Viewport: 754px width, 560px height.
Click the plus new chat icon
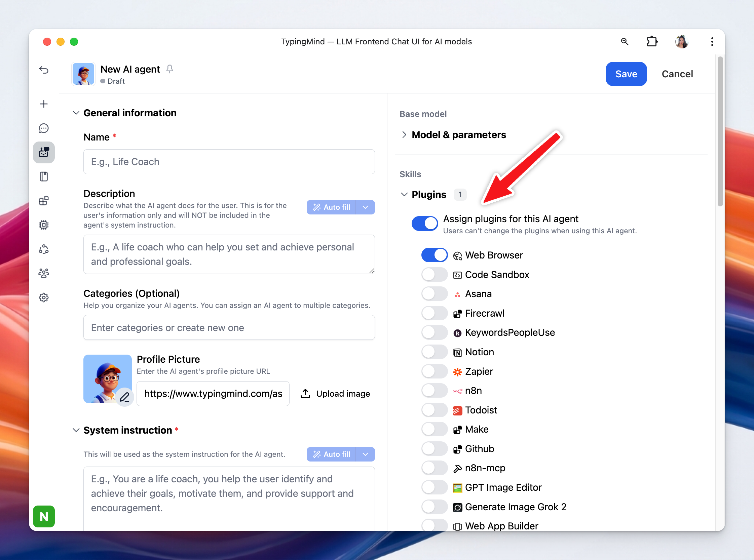(44, 104)
